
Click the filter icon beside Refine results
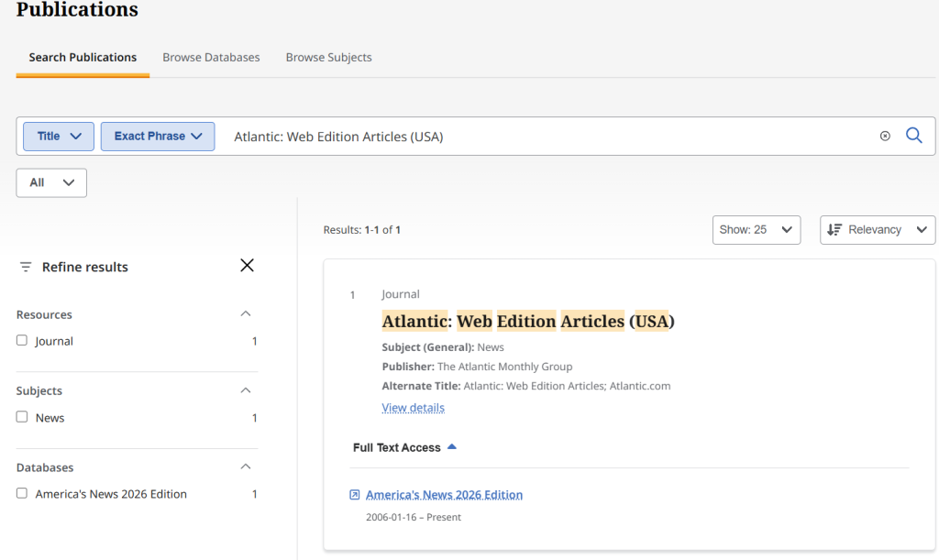pyautogui.click(x=25, y=267)
